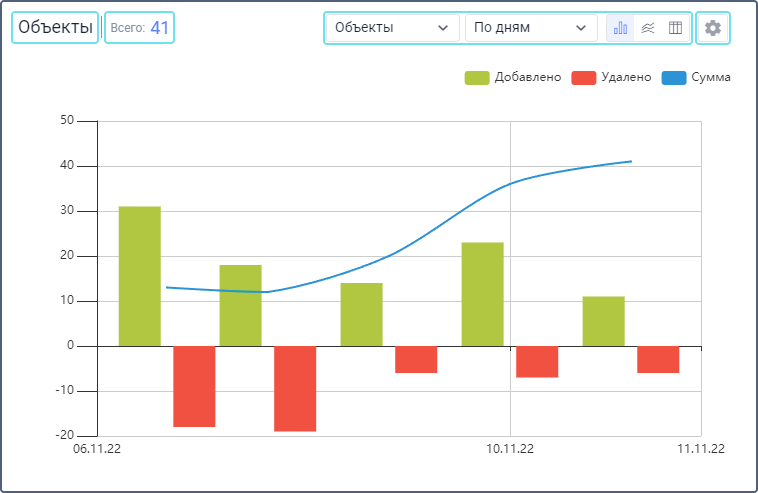This screenshot has height=493, width=758.
Task: Click the 06.11.22 axis date label
Action: click(97, 449)
